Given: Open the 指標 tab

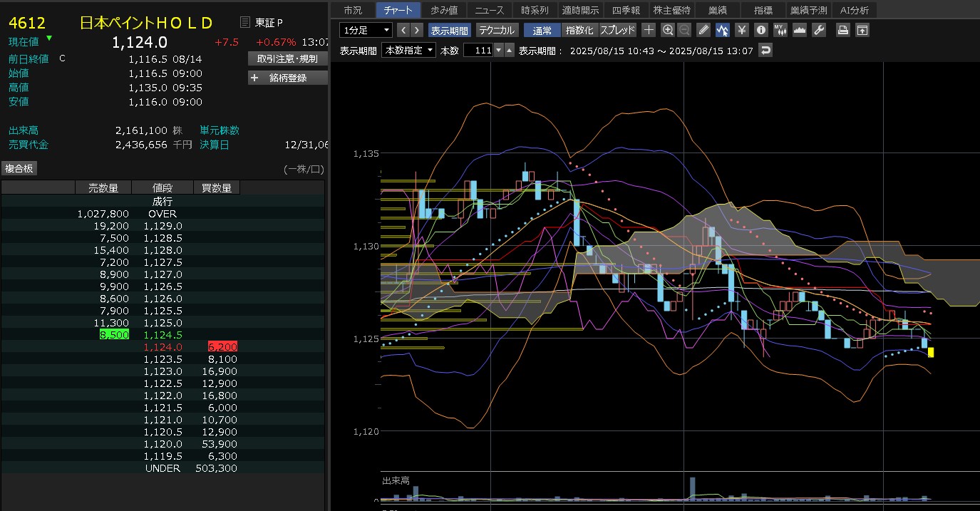Looking at the screenshot, I should pyautogui.click(x=763, y=10).
